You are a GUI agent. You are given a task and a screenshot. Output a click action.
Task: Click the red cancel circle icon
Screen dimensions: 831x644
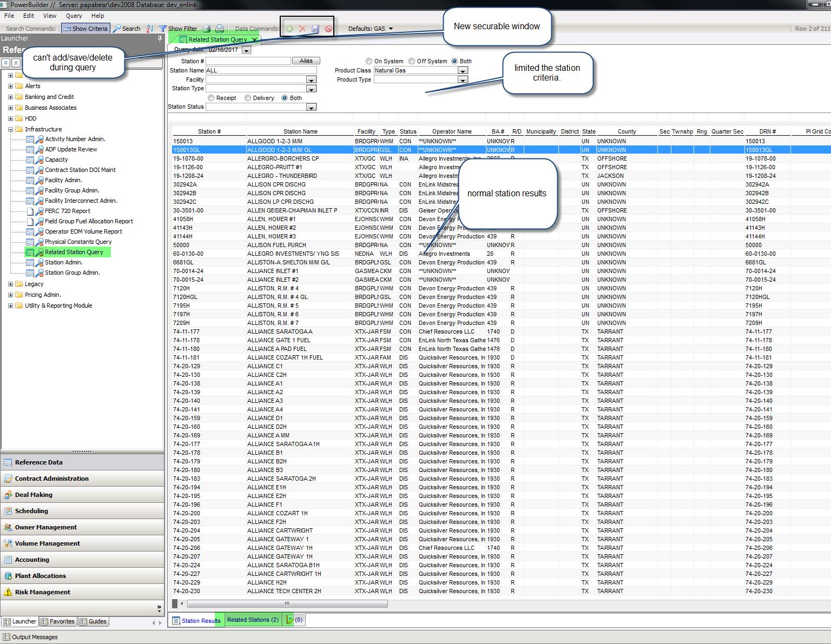(x=328, y=29)
